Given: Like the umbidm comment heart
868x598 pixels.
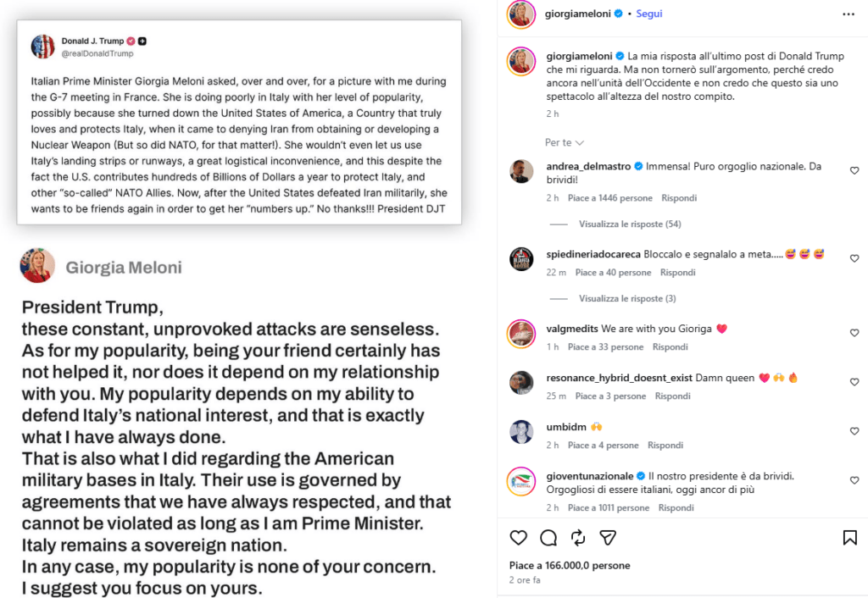Looking at the screenshot, I should pyautogui.click(x=854, y=431).
